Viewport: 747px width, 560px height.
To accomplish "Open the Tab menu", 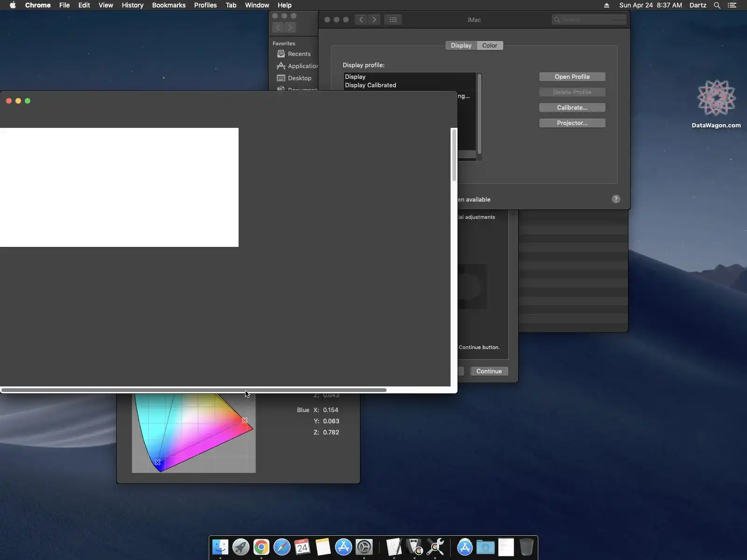I will (231, 5).
